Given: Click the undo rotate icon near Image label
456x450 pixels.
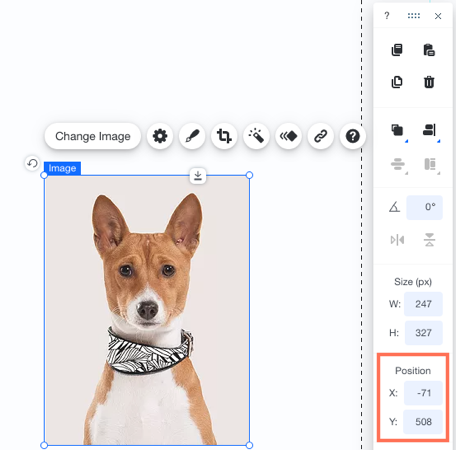Looking at the screenshot, I should [32, 164].
